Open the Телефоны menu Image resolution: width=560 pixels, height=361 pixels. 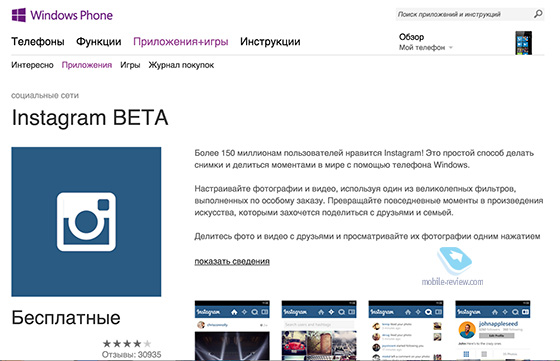pyautogui.click(x=38, y=42)
